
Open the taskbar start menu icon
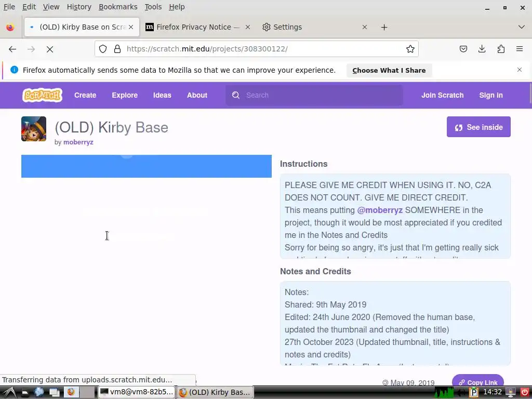[x=9, y=393]
